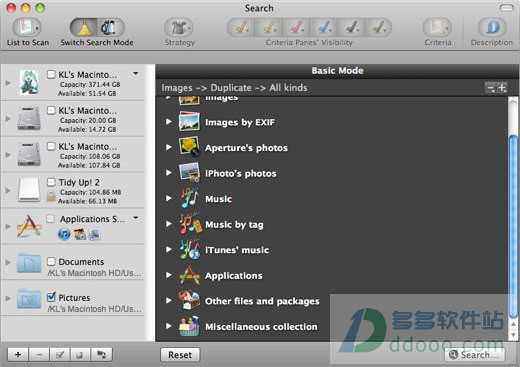The width and height of the screenshot is (520, 367).
Task: Toggle the last olive criteria pane visibility
Action: (x=379, y=28)
